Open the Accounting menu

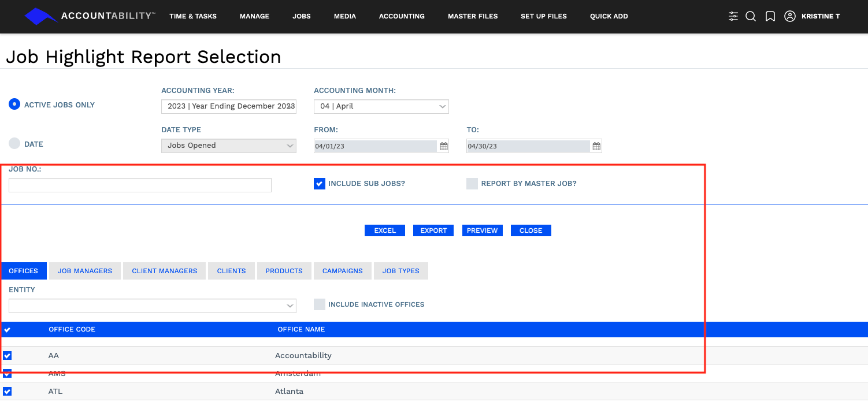pyautogui.click(x=402, y=16)
